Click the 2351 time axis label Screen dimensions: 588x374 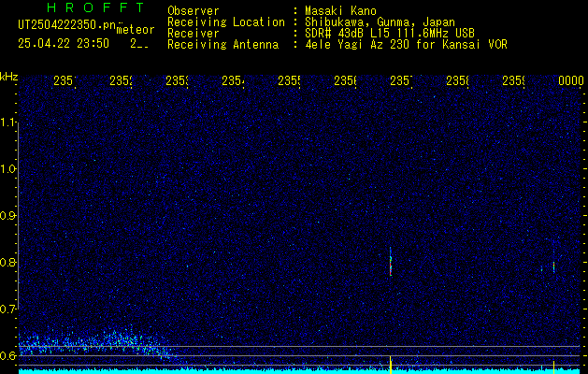[x=65, y=80]
